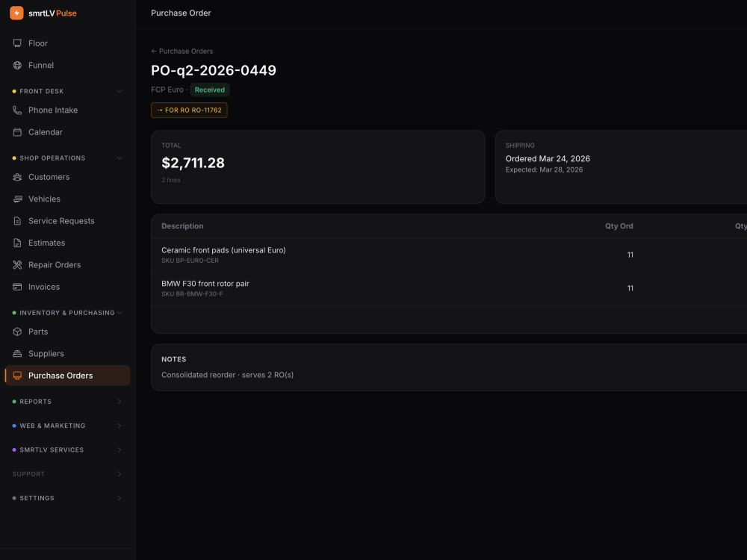Collapse the Front Desk section chevron
The height and width of the screenshot is (560, 747).
coord(119,91)
